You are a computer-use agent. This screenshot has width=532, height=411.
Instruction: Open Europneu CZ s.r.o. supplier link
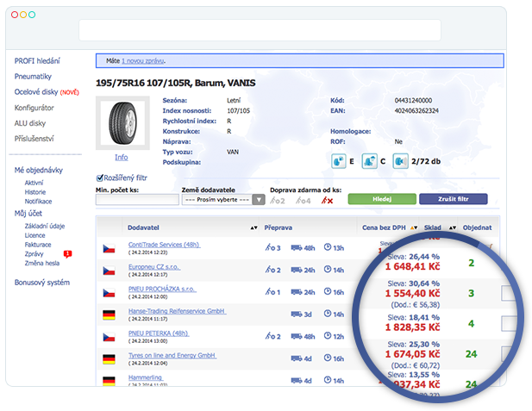154,267
